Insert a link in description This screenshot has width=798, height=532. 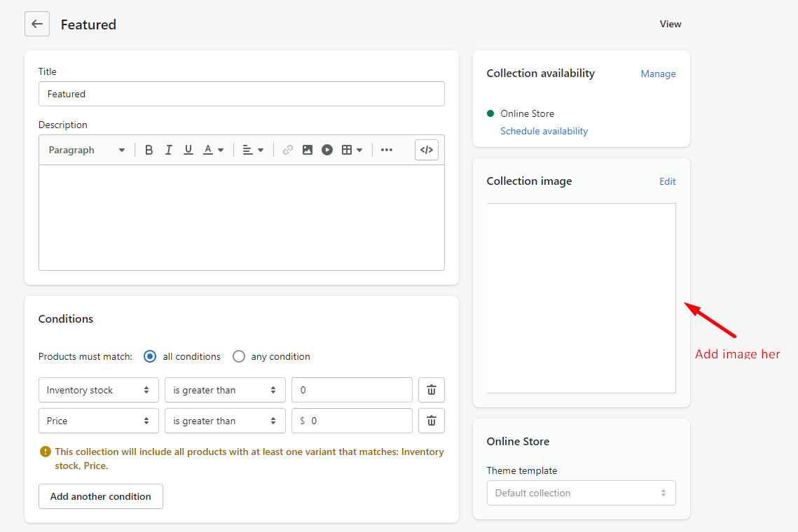pyautogui.click(x=287, y=150)
